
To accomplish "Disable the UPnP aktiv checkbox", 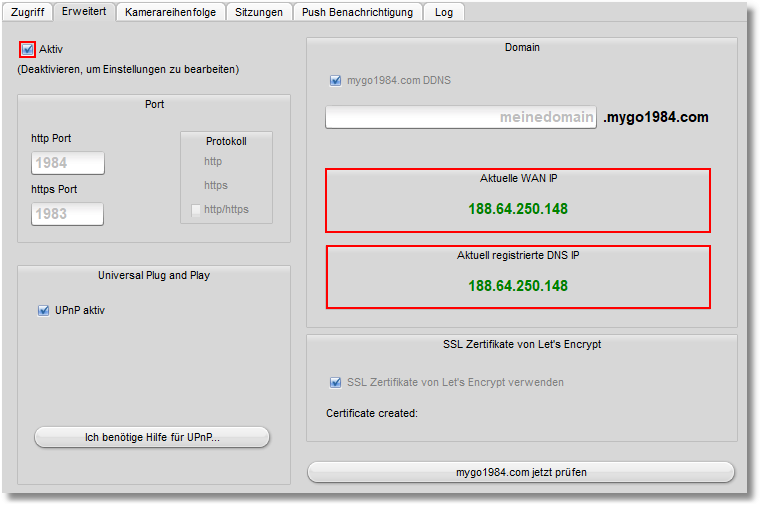I will click(x=43, y=311).
